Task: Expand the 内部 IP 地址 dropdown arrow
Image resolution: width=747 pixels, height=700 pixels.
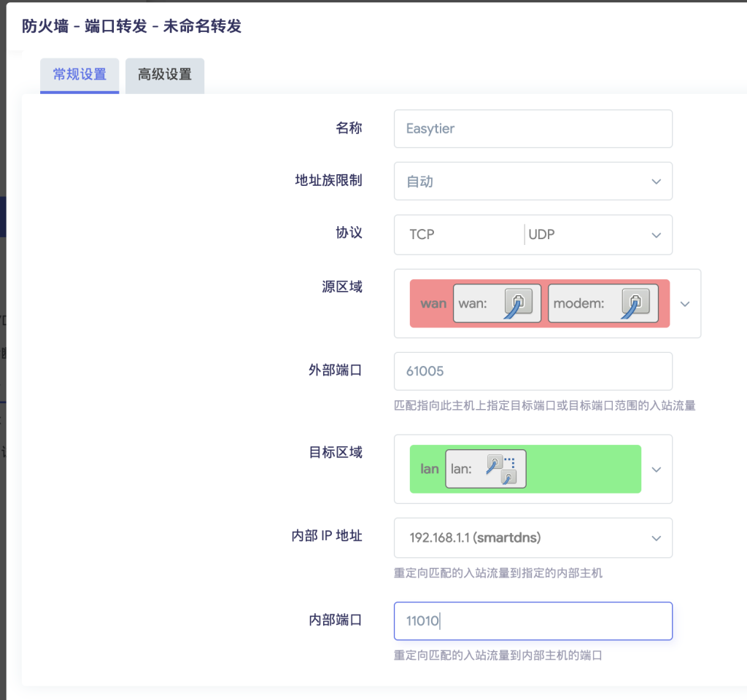Action: pyautogui.click(x=656, y=538)
